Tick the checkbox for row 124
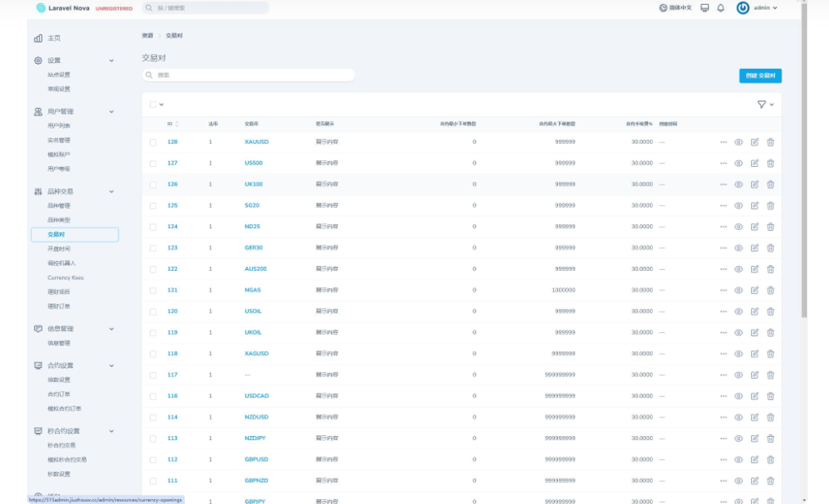 153,227
